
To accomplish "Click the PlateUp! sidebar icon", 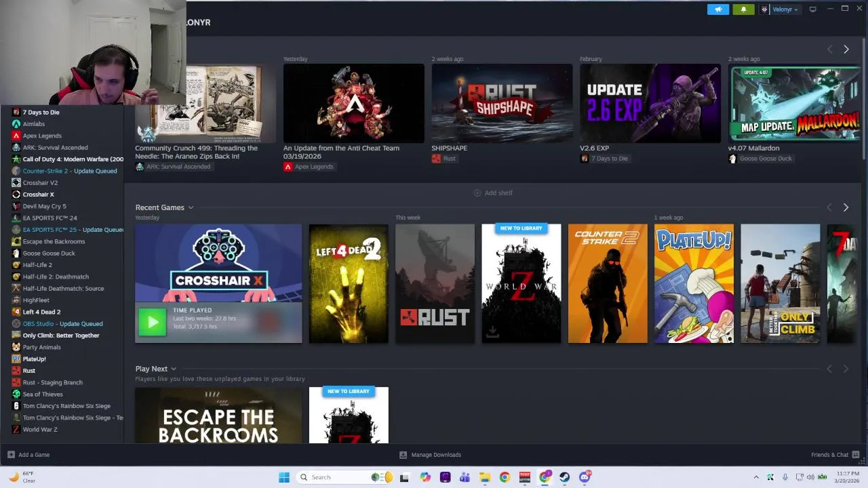I will point(16,359).
